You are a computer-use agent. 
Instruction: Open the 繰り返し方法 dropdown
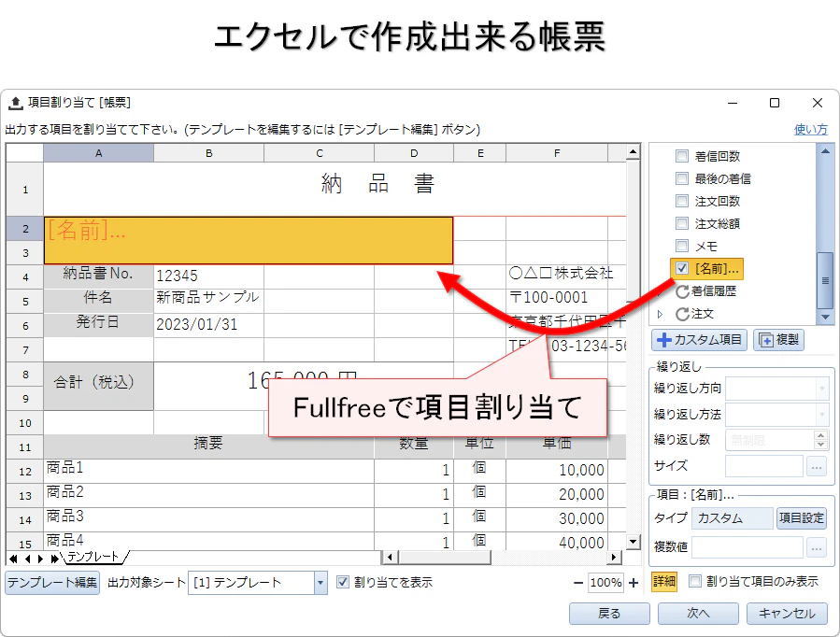(x=820, y=415)
